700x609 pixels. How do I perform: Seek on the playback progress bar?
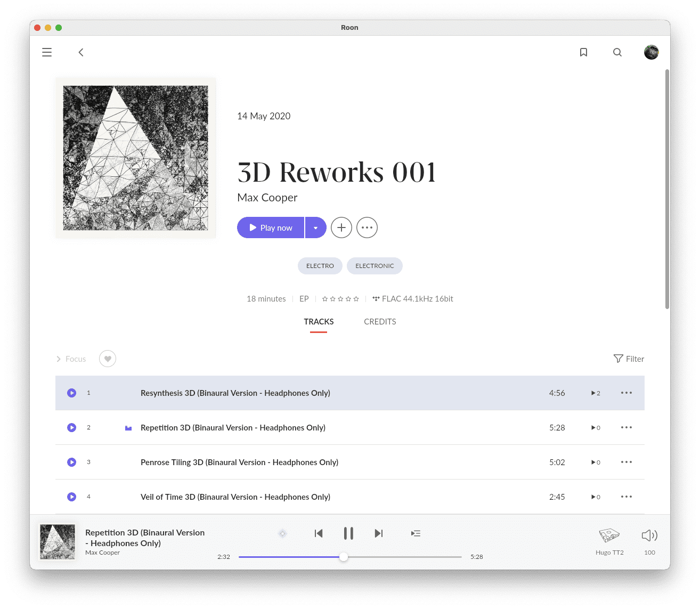pos(350,557)
